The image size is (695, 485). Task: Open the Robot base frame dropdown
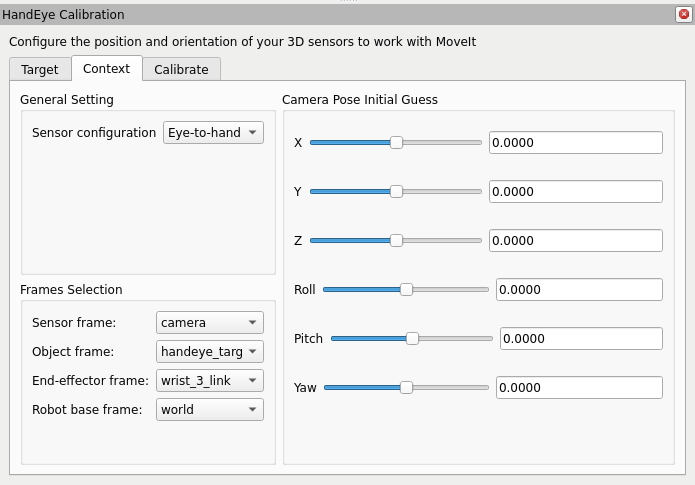click(210, 409)
